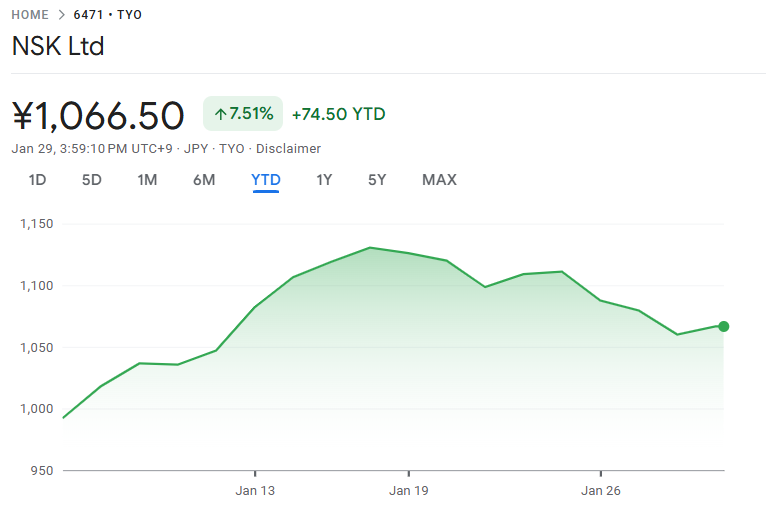
Task: Click the green up-arrow icon in the badge
Action: point(220,114)
